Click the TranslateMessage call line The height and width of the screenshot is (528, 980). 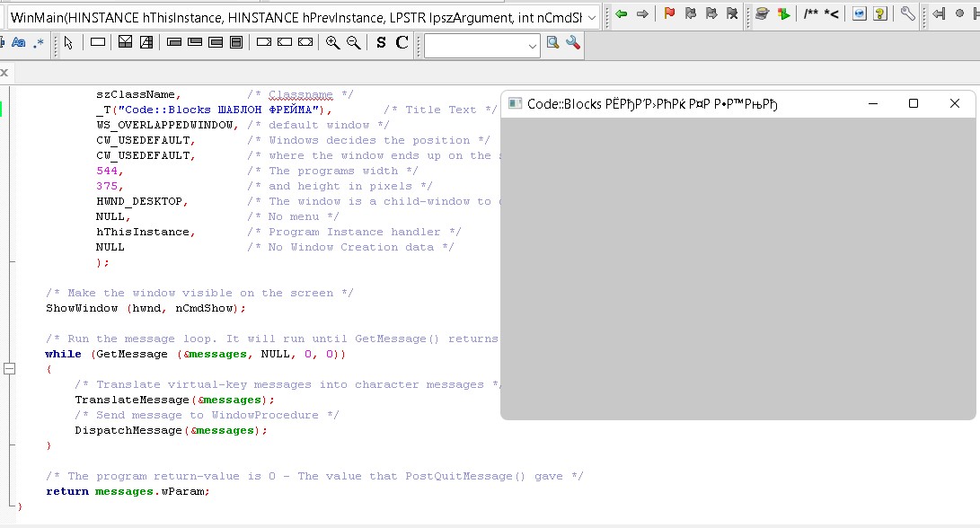tap(174, 400)
